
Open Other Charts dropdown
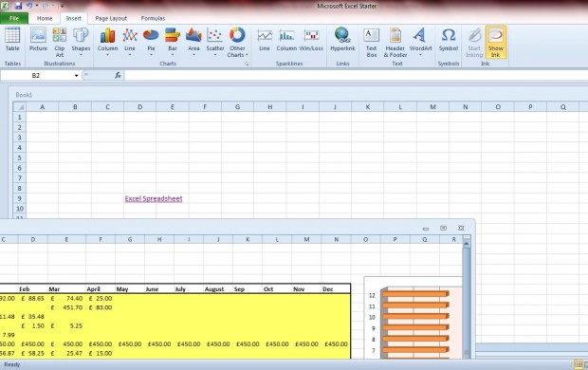tap(237, 43)
